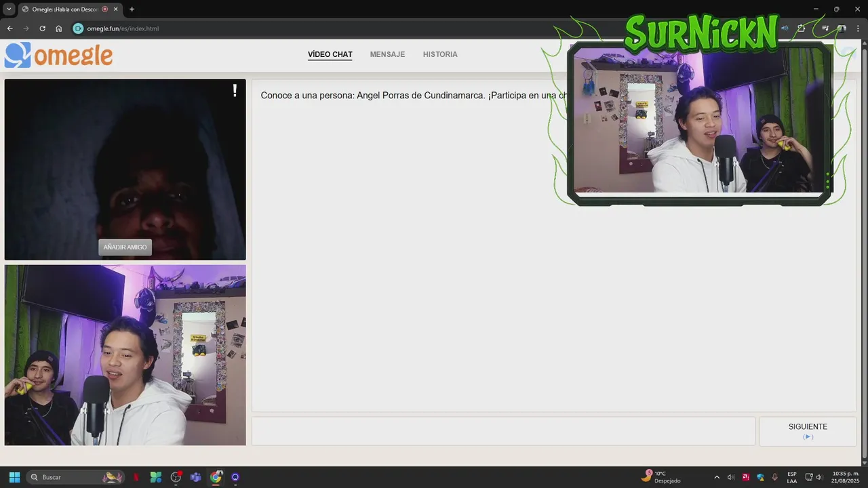Screen dimensions: 868x488
Task: Click the camera site-info icon in address bar
Action: 78,28
